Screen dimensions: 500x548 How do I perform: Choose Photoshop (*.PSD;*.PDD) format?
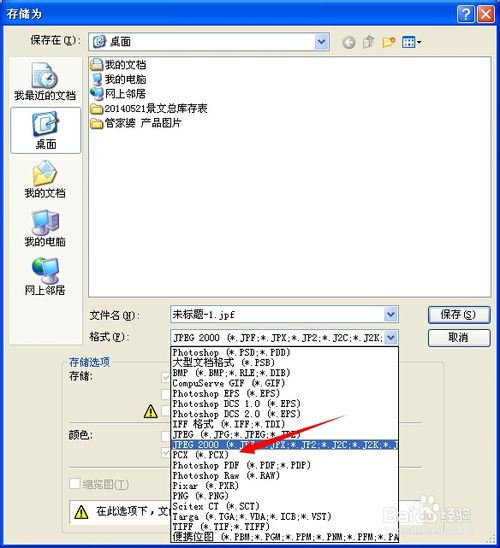284,352
